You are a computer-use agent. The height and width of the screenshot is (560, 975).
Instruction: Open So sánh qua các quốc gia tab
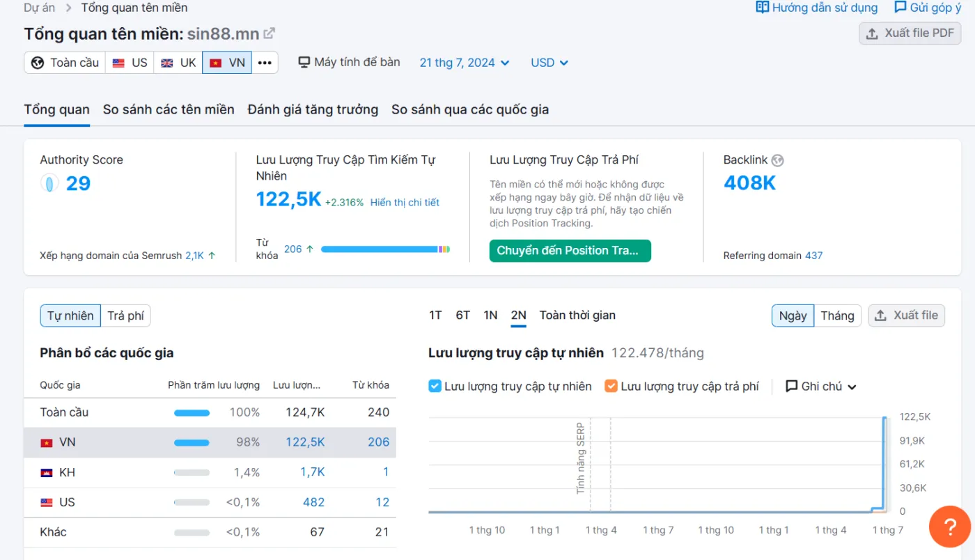470,109
